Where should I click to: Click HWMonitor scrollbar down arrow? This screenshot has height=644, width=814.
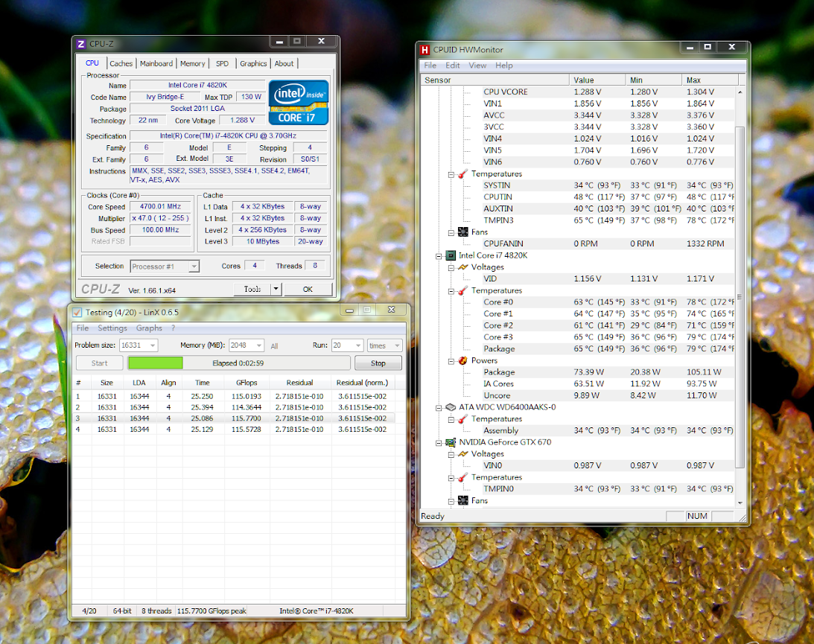(740, 503)
